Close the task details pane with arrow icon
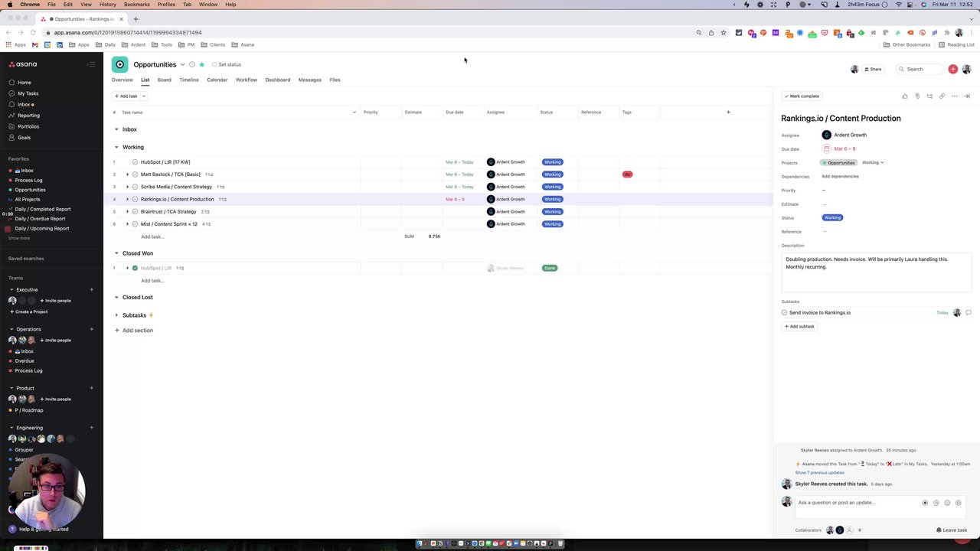Screen dimensions: 980x551 click(967, 96)
